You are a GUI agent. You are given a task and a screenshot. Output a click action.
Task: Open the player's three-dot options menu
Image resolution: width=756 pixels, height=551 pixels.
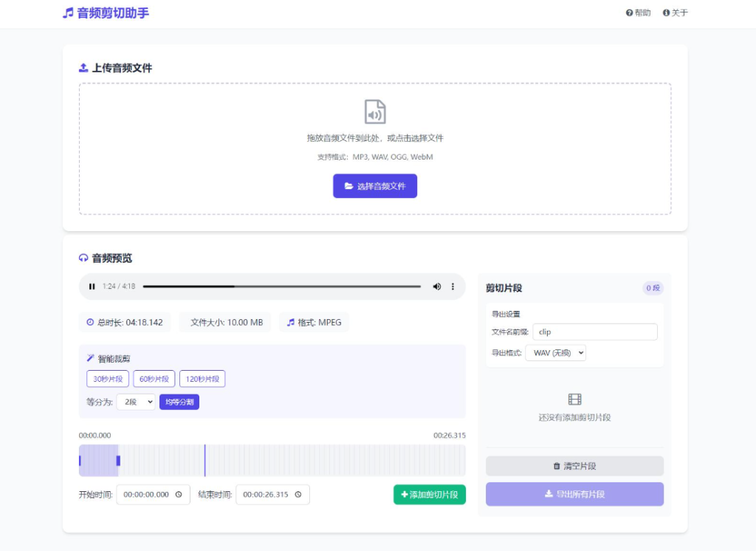(452, 287)
